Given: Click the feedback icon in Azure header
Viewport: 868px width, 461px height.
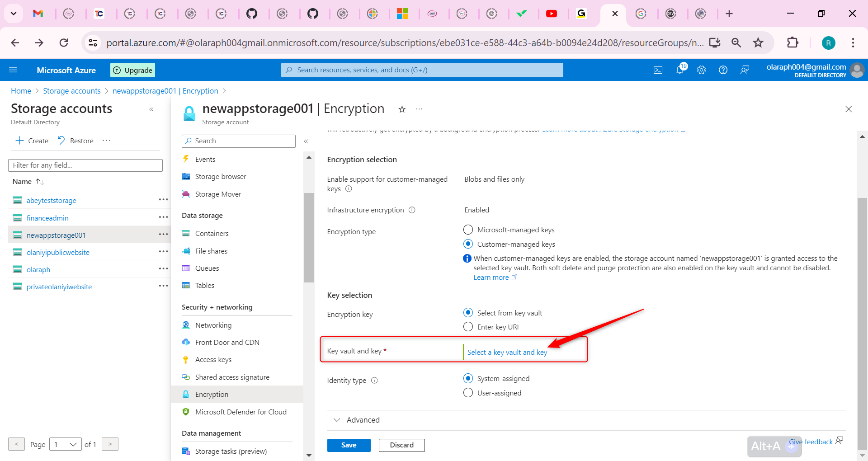Looking at the screenshot, I should (x=745, y=70).
